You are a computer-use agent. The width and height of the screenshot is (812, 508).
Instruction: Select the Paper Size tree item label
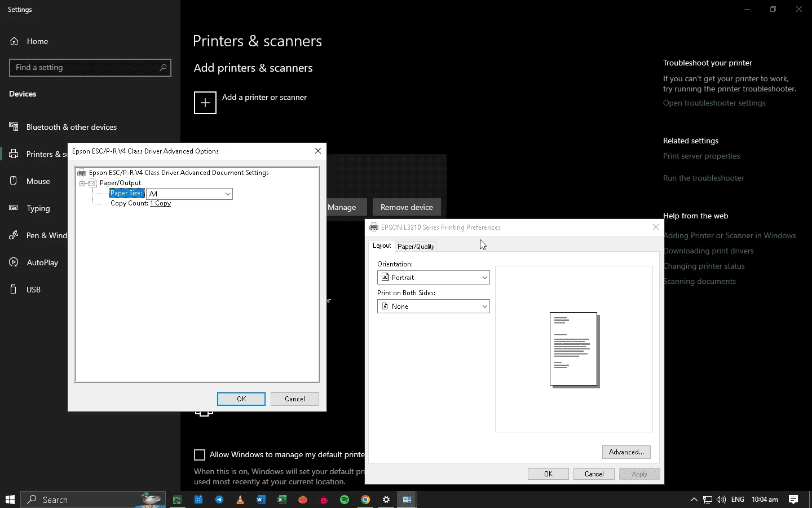pyautogui.click(x=127, y=193)
